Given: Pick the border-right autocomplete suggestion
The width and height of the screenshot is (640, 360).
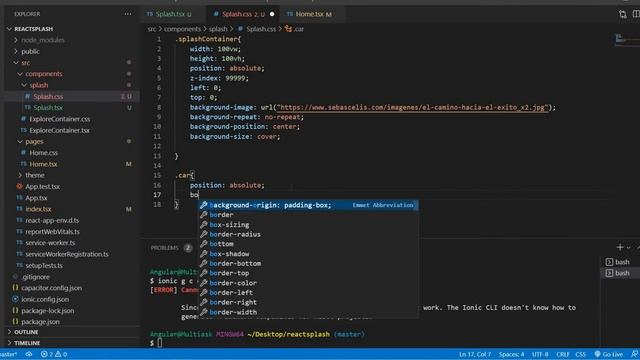Looking at the screenshot, I should [x=308, y=302].
